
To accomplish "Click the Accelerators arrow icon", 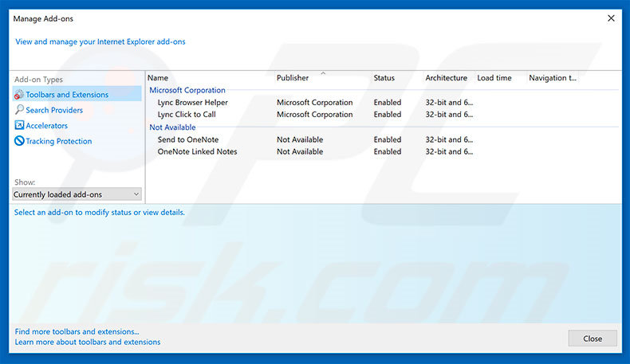I will pyautogui.click(x=19, y=125).
